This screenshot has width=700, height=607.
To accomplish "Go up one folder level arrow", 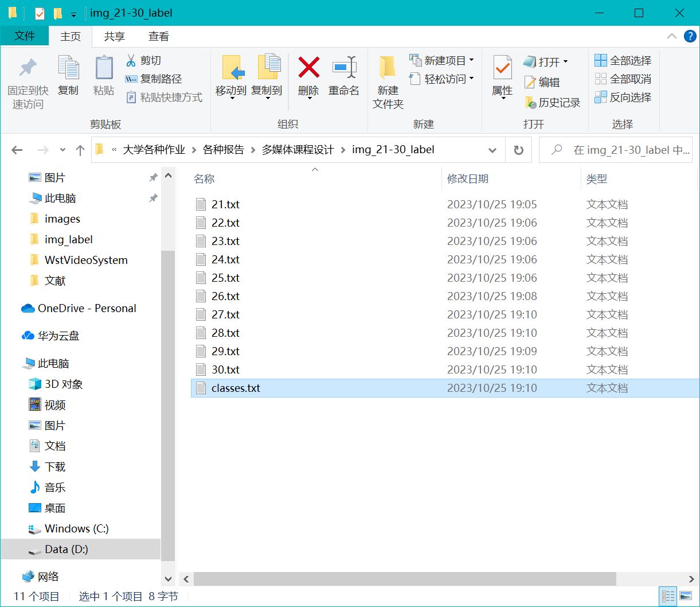I will 80,150.
